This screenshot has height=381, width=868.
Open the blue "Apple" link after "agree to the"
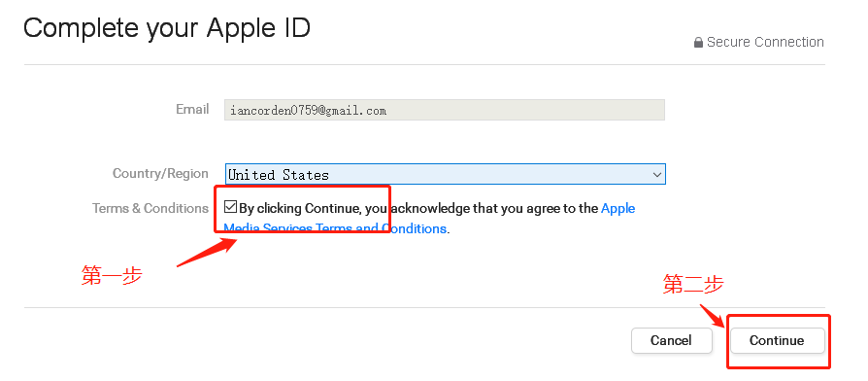coord(618,209)
